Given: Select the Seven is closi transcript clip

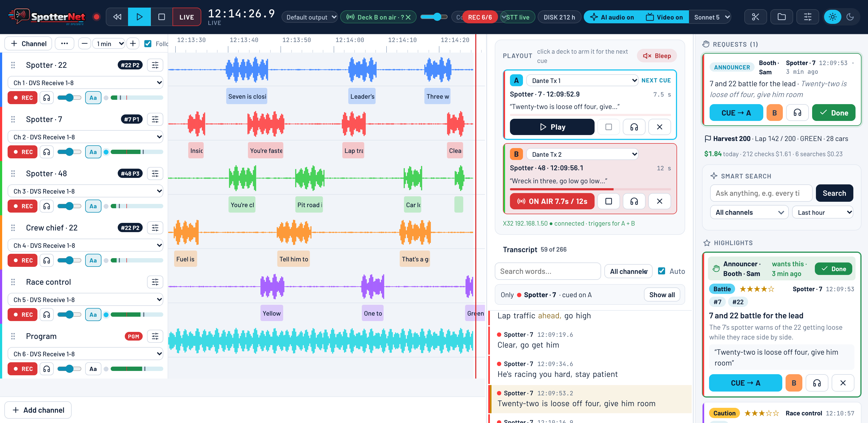Looking at the screenshot, I should [247, 96].
